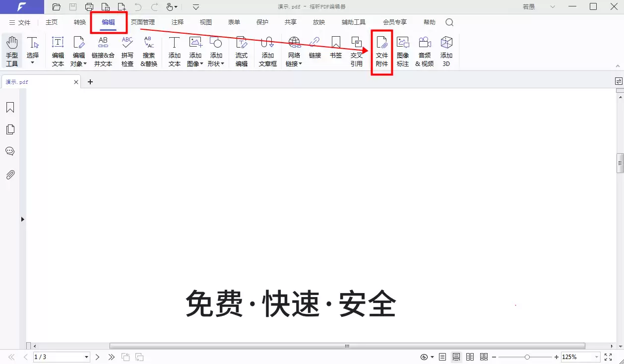The height and width of the screenshot is (364, 624).
Task: Collapse the ribbon with the chevron
Action: (618, 65)
